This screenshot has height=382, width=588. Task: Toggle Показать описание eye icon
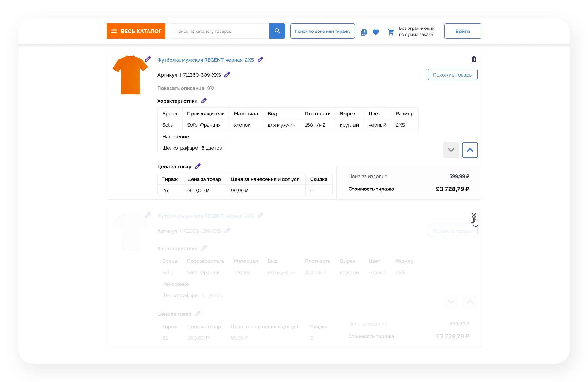click(211, 88)
